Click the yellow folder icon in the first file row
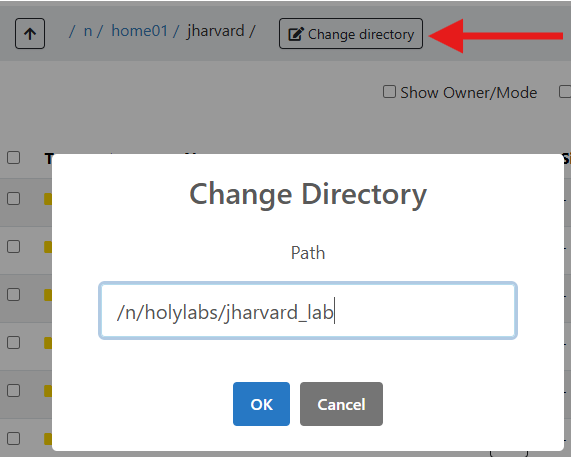 [x=48, y=199]
